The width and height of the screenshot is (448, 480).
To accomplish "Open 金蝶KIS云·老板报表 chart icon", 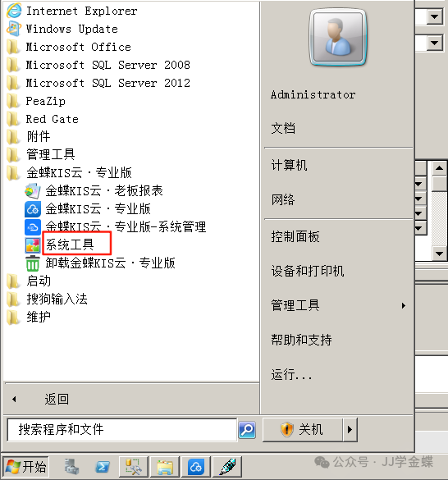I will coord(33,191).
